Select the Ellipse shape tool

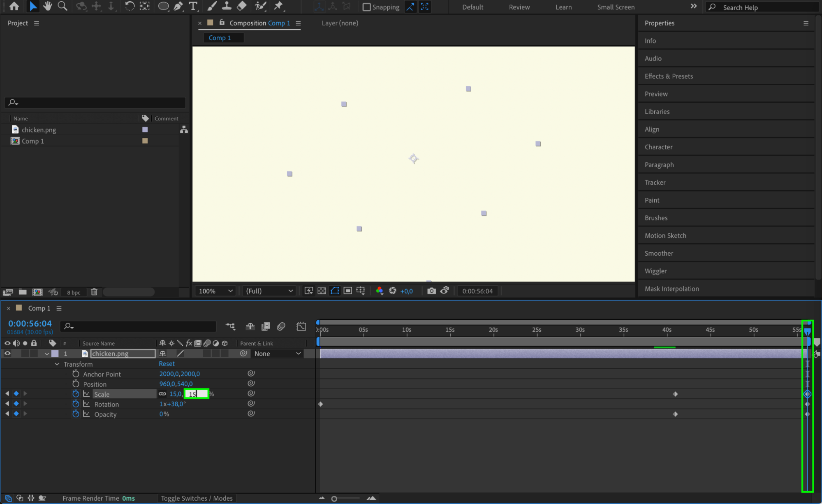pos(163,6)
